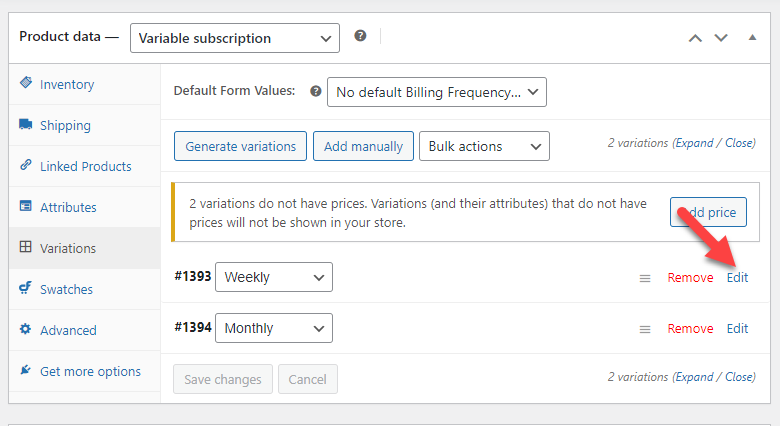Open the Get more options tab

90,371
